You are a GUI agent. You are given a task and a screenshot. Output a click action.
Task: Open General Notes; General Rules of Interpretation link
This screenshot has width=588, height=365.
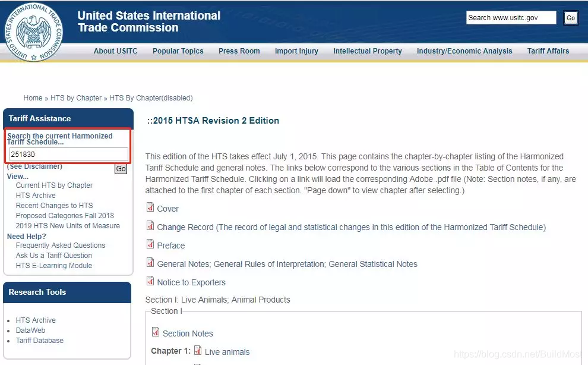point(287,264)
